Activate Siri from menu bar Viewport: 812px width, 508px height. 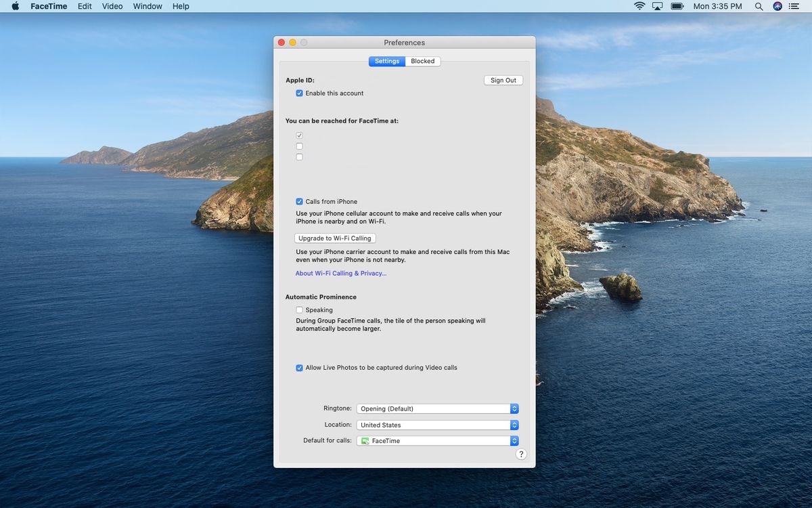(777, 6)
